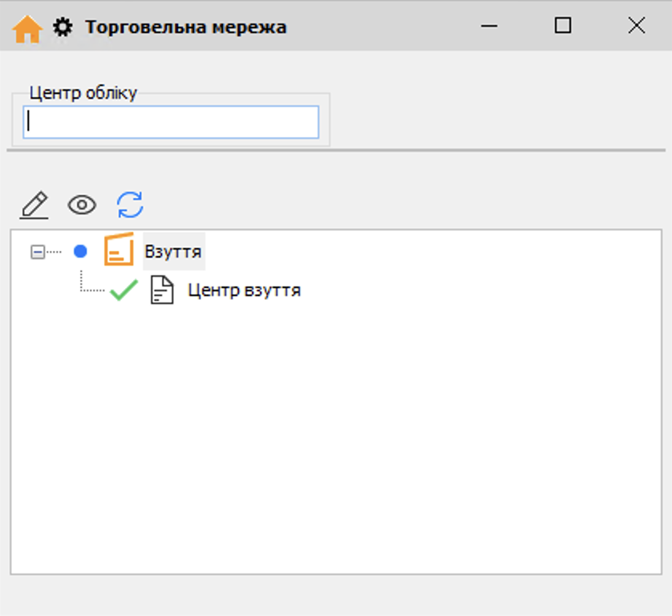This screenshot has height=616, width=672.
Task: Click the blue dot beside Взуття
Action: point(80,251)
